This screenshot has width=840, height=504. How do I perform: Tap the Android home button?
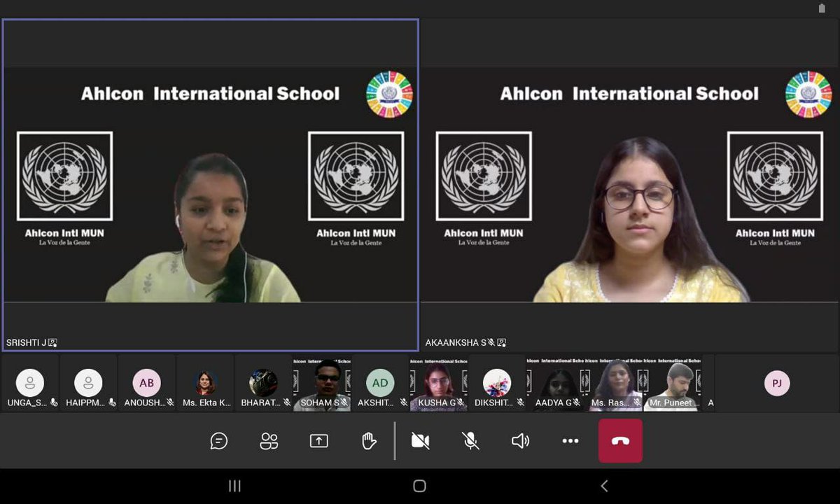point(419,486)
